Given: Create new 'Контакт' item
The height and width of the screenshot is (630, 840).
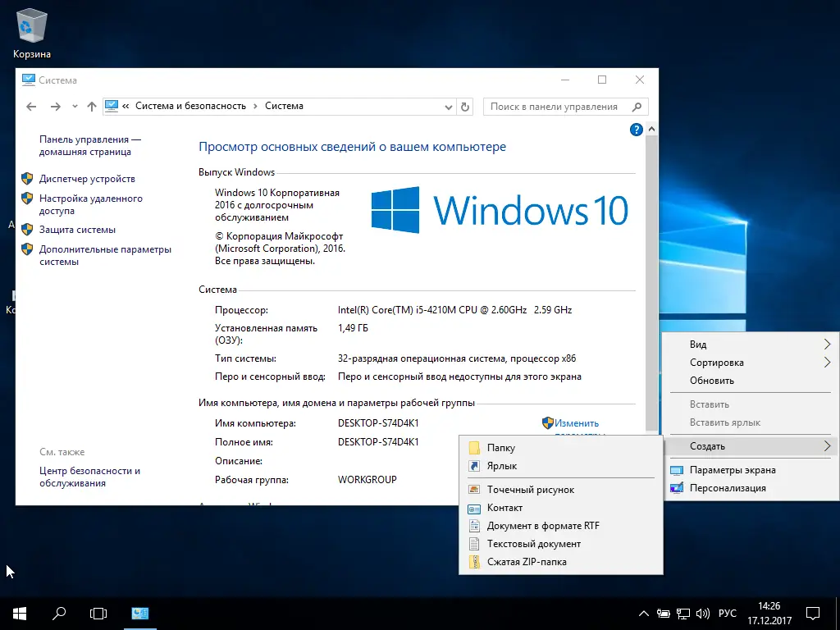Looking at the screenshot, I should [x=561, y=508].
